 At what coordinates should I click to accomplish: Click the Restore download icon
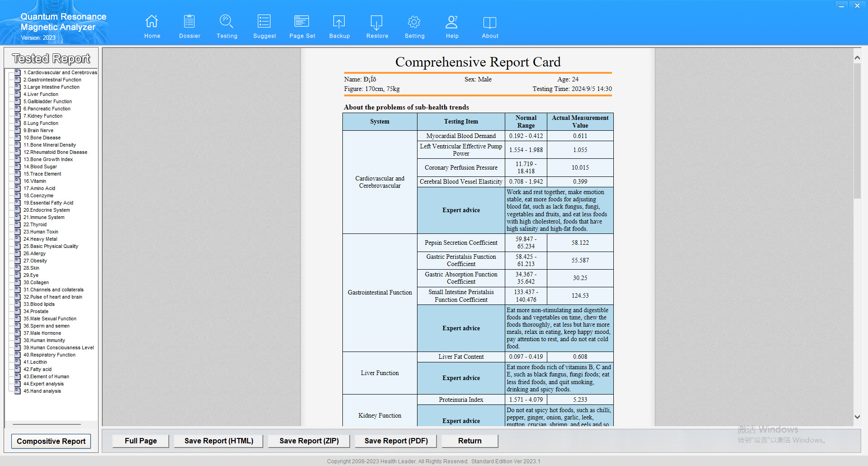(x=377, y=22)
